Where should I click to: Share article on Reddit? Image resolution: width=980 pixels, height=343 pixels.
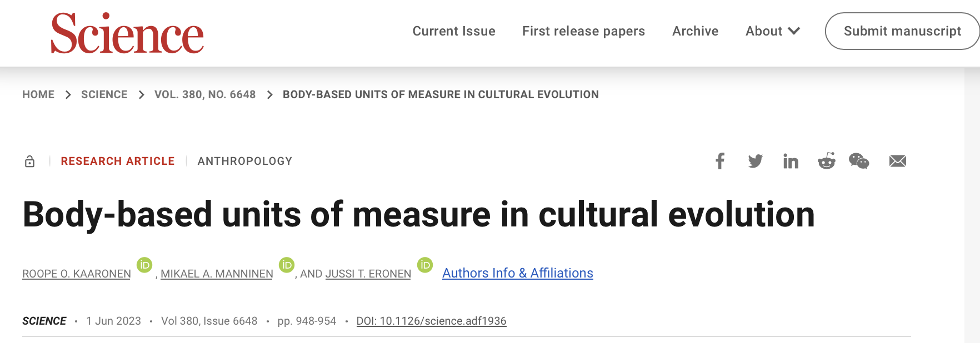(x=826, y=162)
